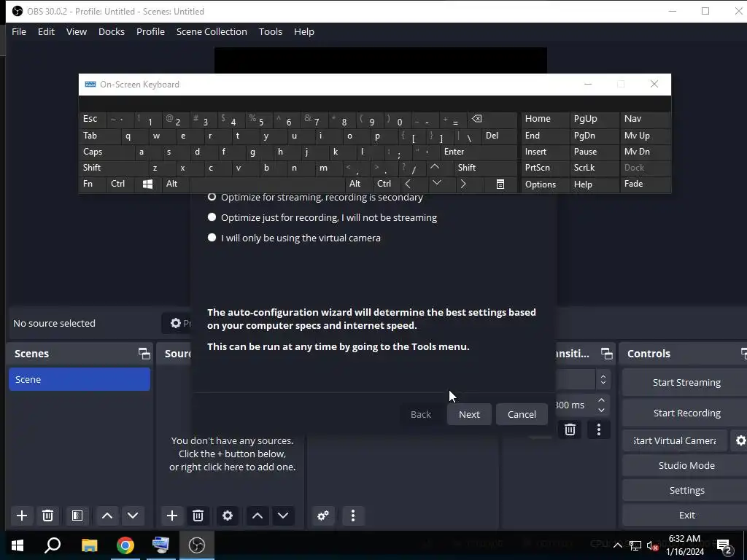
Task: Configure virtual camera gear icon
Action: pyautogui.click(x=740, y=440)
